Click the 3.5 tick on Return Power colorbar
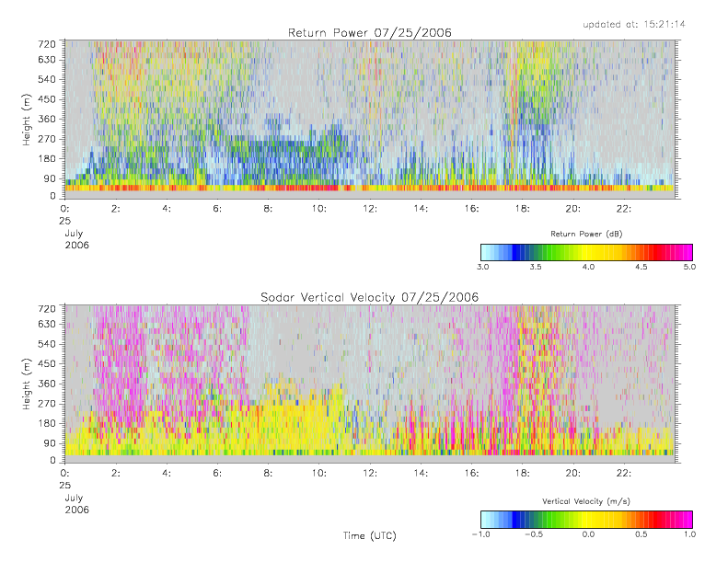728x562 pixels. tap(536, 267)
